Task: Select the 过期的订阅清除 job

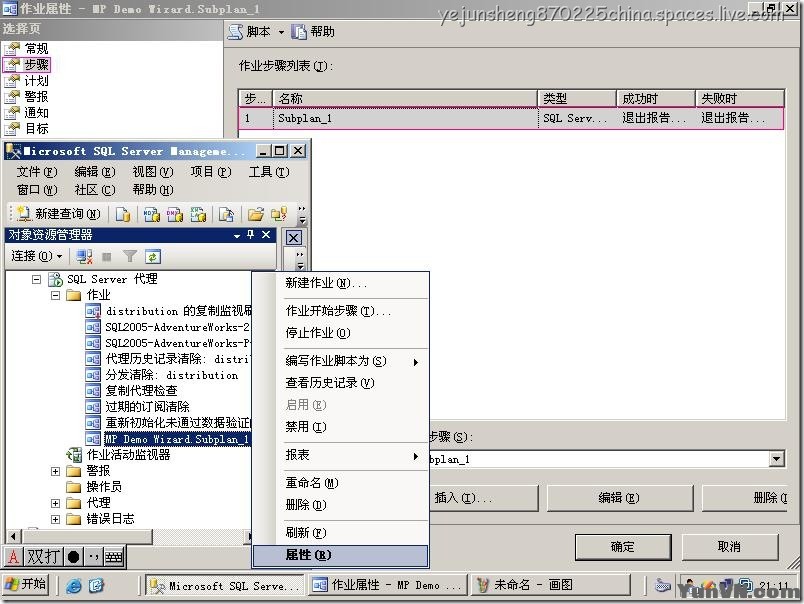Action: pyautogui.click(x=147, y=407)
